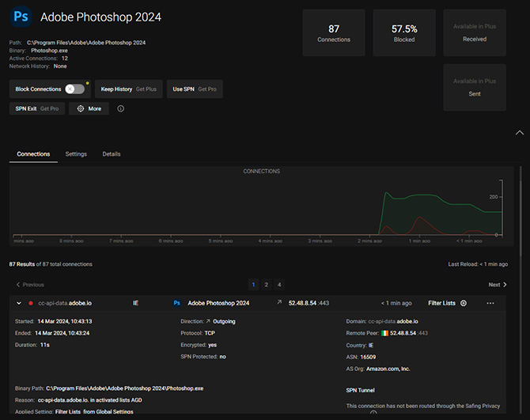Image resolution: width=530 pixels, height=420 pixels.
Task: Click the SPN Exit Get Pro button
Action: coord(37,108)
